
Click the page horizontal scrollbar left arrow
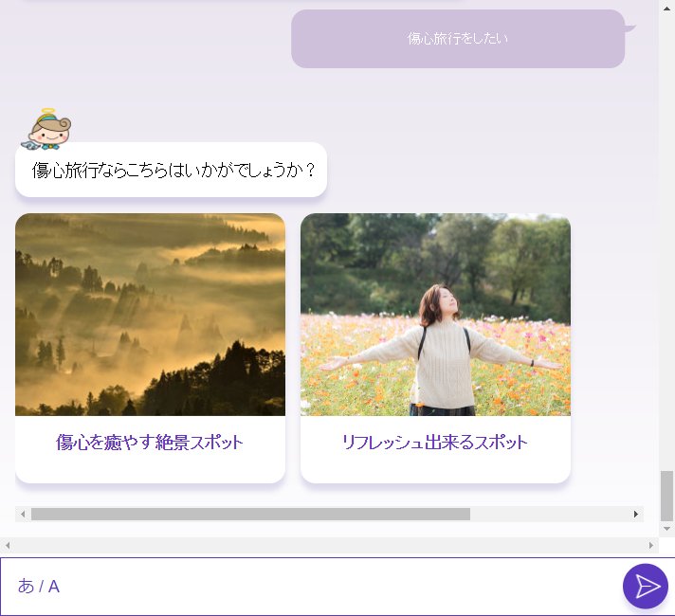pyautogui.click(x=7, y=546)
